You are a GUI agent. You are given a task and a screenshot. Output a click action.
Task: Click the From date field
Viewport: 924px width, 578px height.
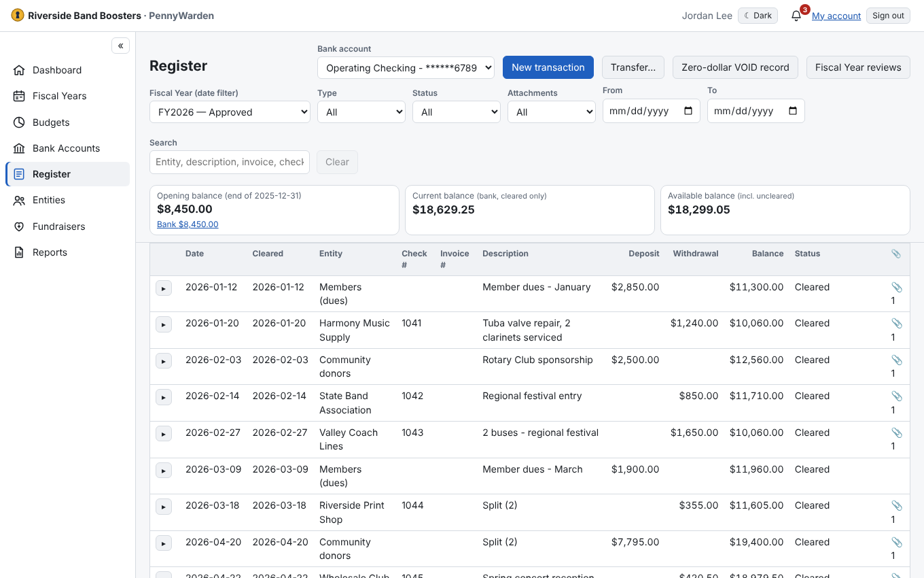pos(652,111)
